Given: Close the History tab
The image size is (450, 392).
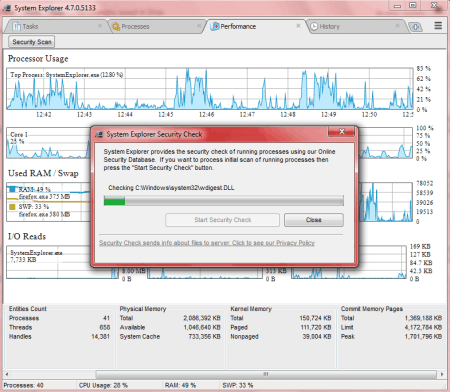Looking at the screenshot, I should (397, 26).
